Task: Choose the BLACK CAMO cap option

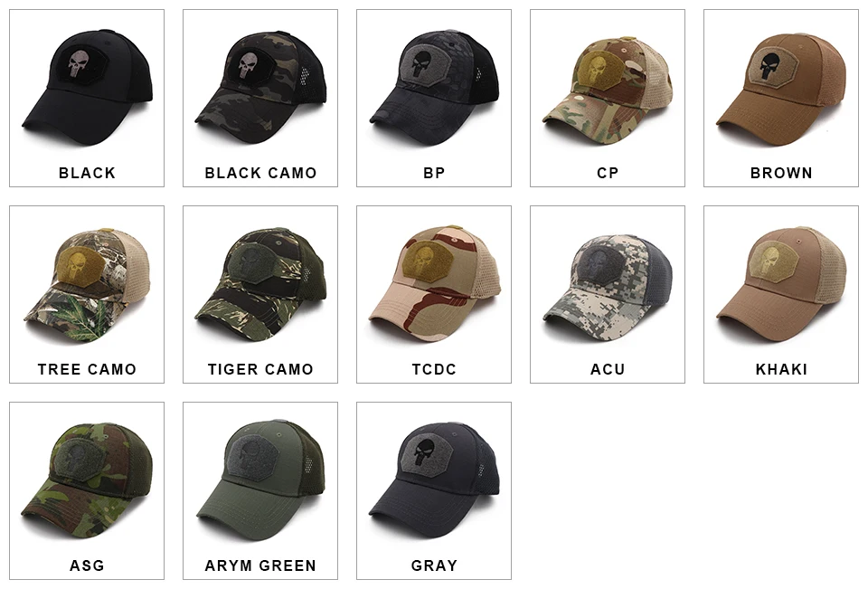Action: click(260, 98)
